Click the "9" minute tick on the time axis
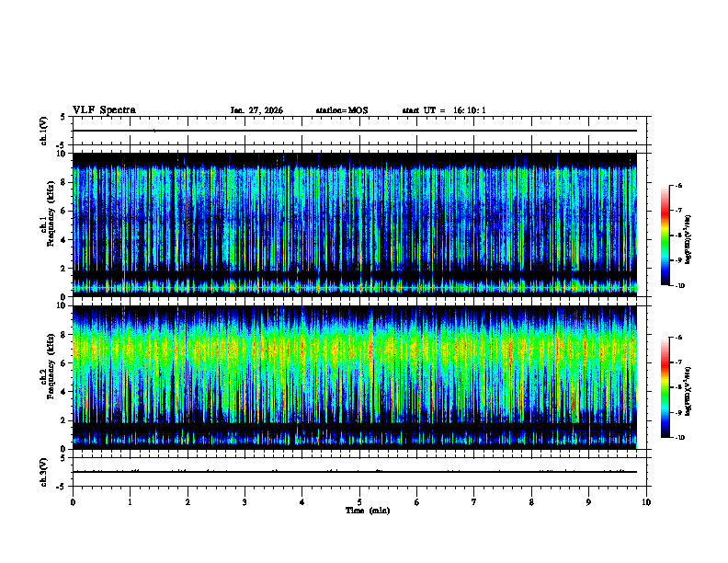This screenshot has width=728, height=563. pos(588,502)
